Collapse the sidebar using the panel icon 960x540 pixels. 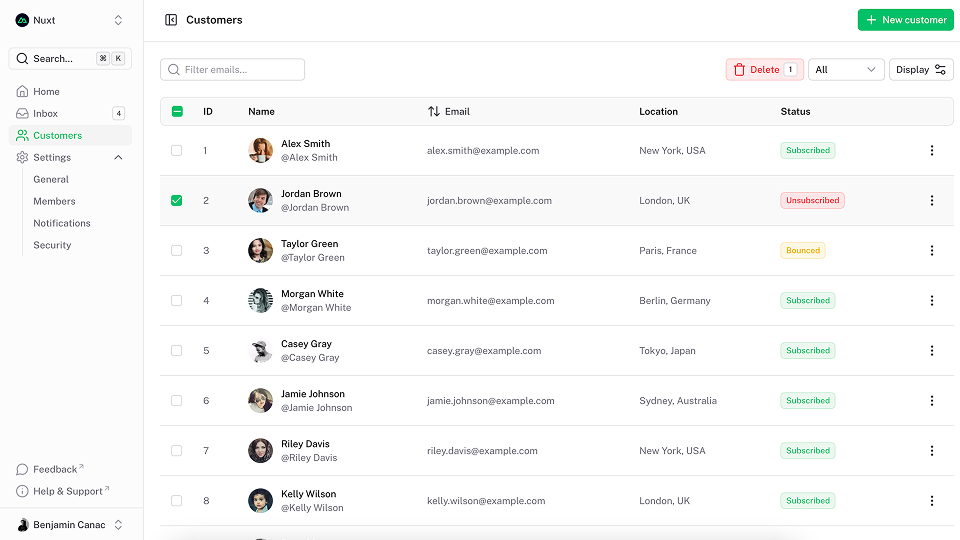(x=171, y=20)
